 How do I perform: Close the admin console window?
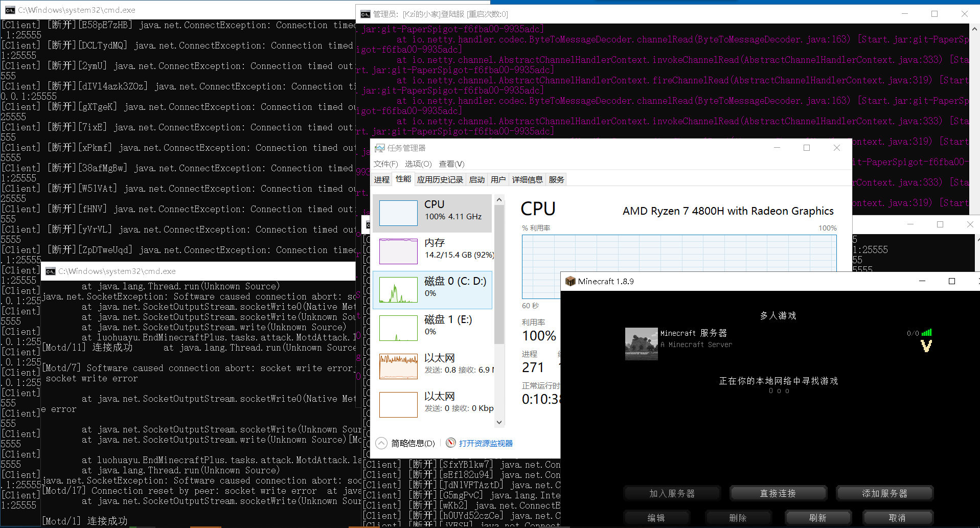[x=965, y=14]
